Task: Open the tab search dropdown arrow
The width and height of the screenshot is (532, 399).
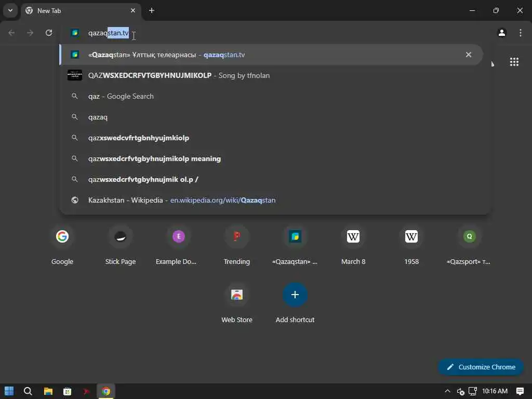Action: [x=10, y=10]
